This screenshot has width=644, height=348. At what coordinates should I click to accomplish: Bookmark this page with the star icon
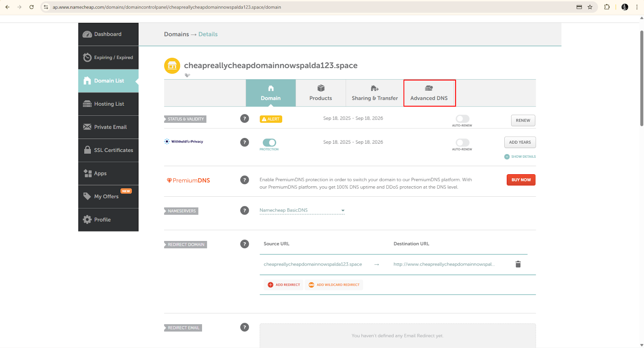(x=590, y=7)
